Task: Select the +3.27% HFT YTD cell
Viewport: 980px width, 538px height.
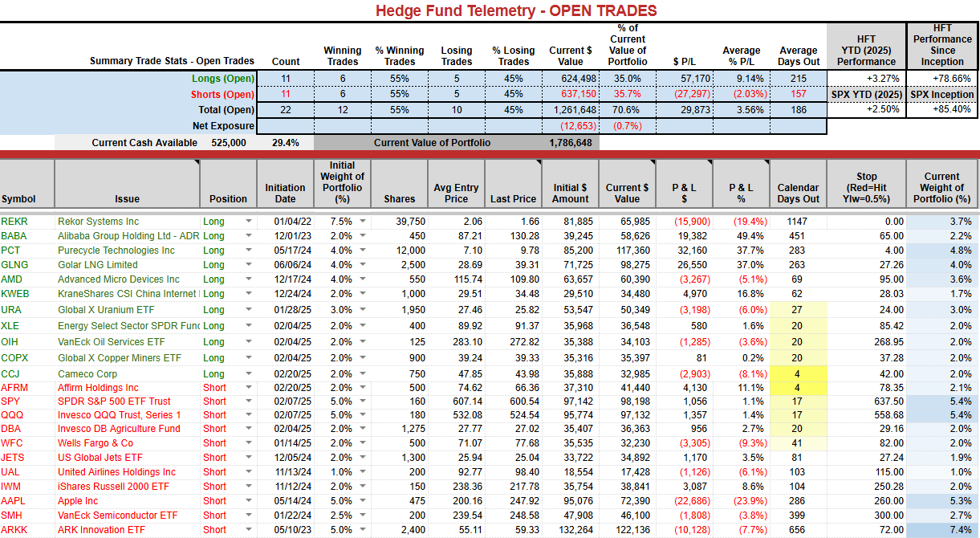Action: pos(866,79)
